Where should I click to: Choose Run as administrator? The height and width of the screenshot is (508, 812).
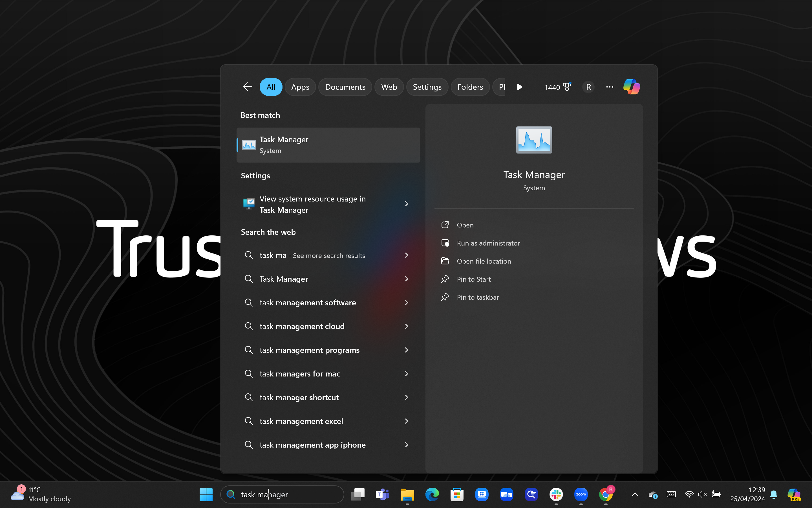pyautogui.click(x=534, y=243)
